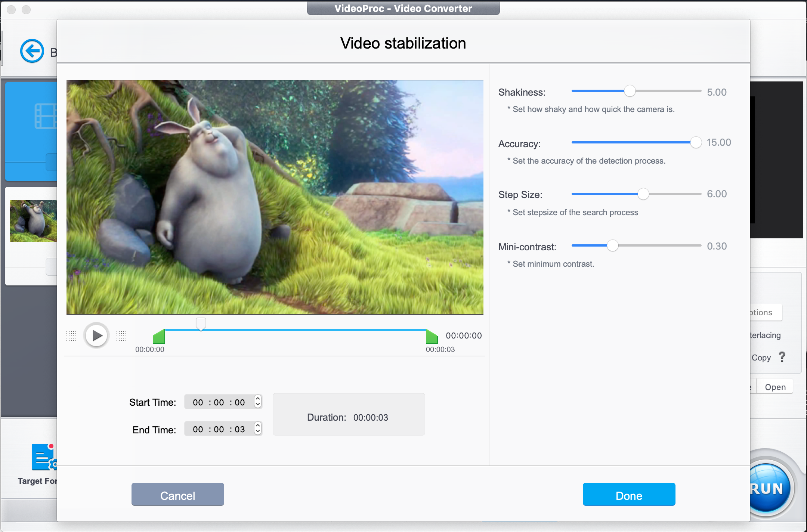This screenshot has width=807, height=532.
Task: Increase Start Time with the up arrow
Action: click(258, 399)
